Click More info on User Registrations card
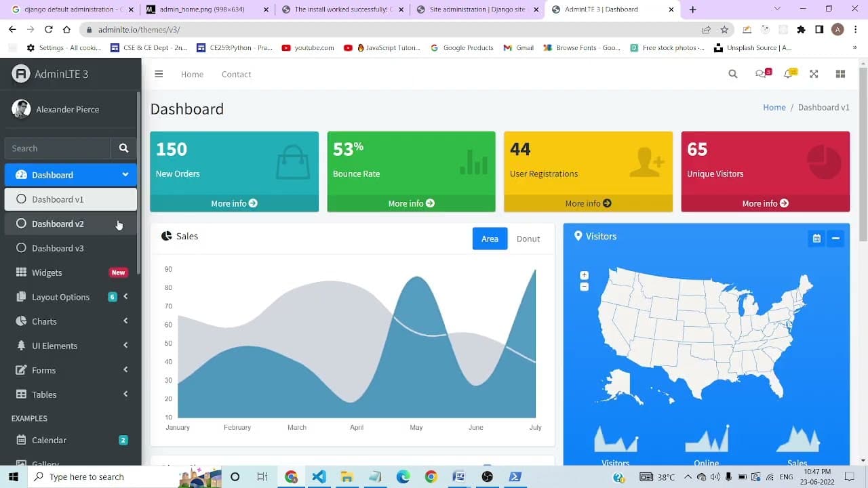The height and width of the screenshot is (488, 868). click(x=588, y=203)
